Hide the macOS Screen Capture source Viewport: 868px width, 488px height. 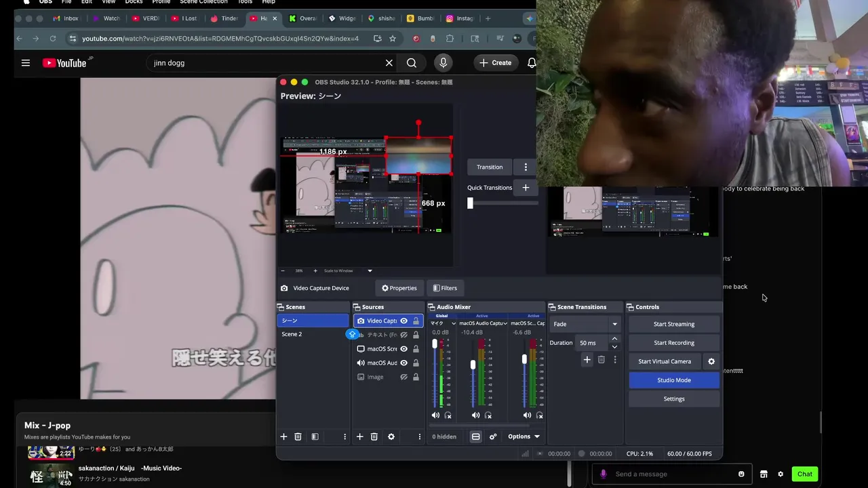pyautogui.click(x=404, y=349)
